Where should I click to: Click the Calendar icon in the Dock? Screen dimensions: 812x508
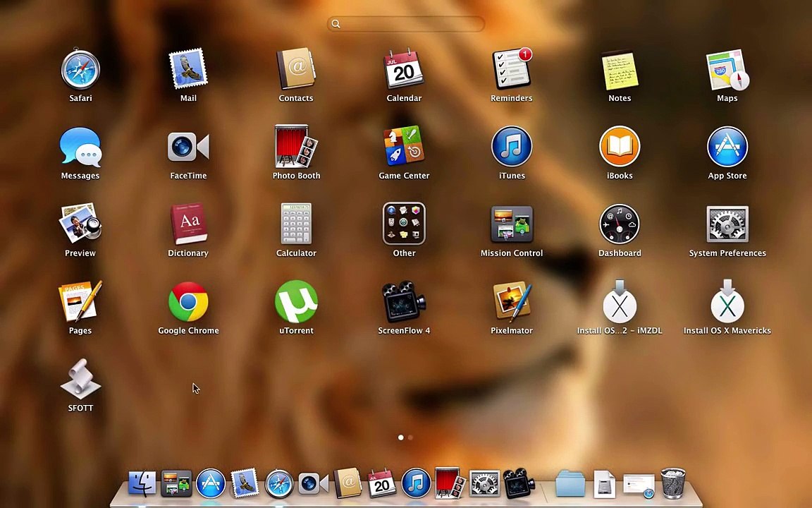(381, 483)
